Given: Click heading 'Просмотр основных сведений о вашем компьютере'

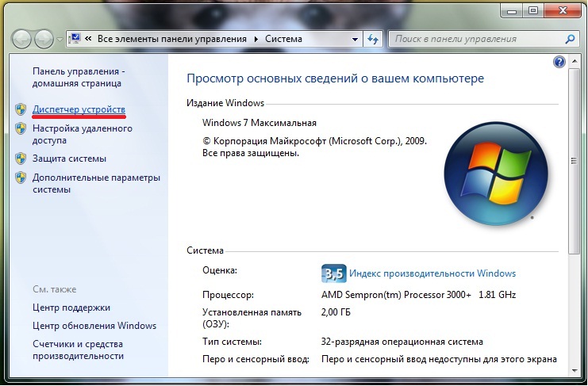Looking at the screenshot, I should (x=335, y=78).
